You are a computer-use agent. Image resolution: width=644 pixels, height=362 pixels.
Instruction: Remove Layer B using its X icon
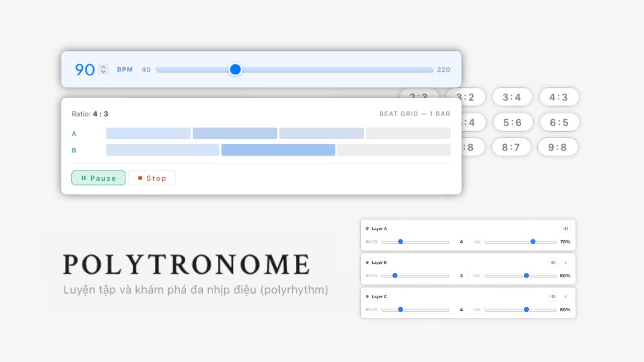point(566,262)
